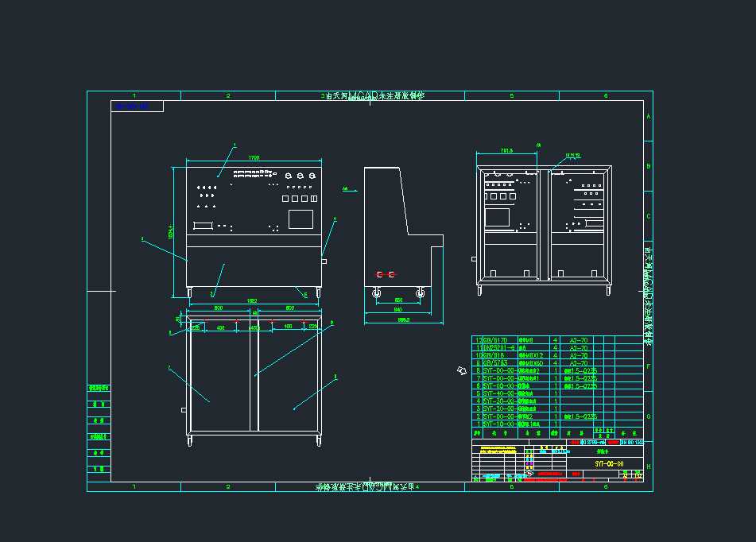Click the 650 dimension between side-view casters
756x542 pixels.
[398, 300]
